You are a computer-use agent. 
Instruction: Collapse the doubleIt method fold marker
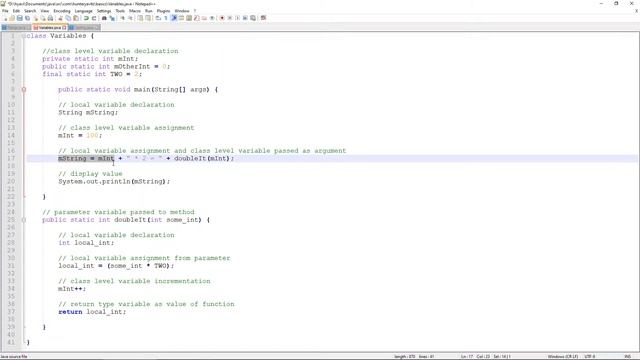[x=24, y=220]
